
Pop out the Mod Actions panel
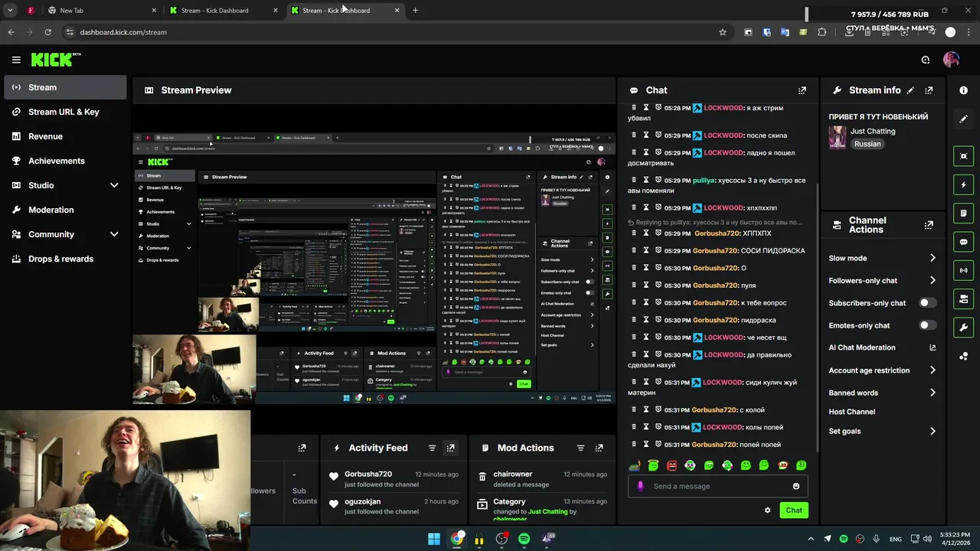(x=599, y=448)
